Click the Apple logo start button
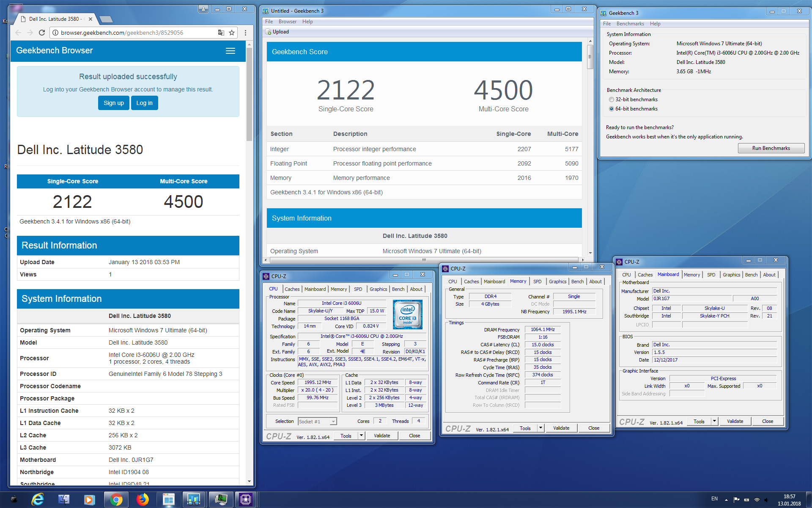 14,500
